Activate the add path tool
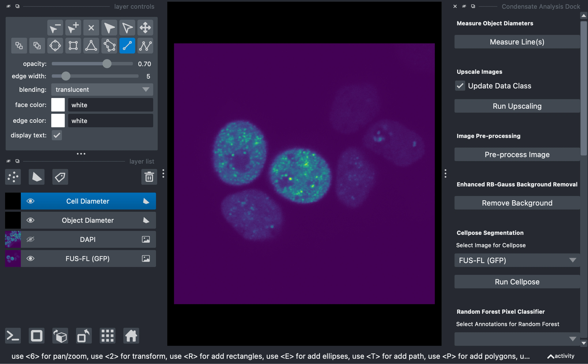This screenshot has height=364, width=588. (145, 46)
